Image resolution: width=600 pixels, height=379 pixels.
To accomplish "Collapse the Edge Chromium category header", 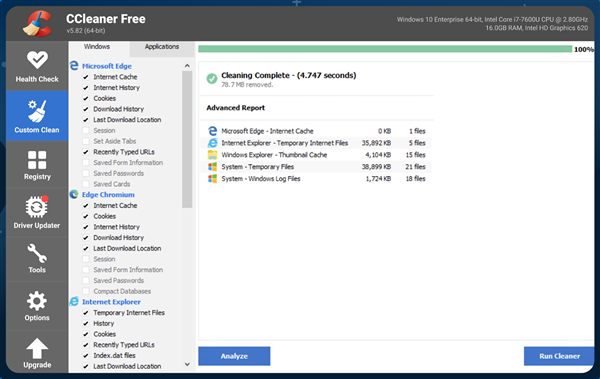I will coord(108,194).
